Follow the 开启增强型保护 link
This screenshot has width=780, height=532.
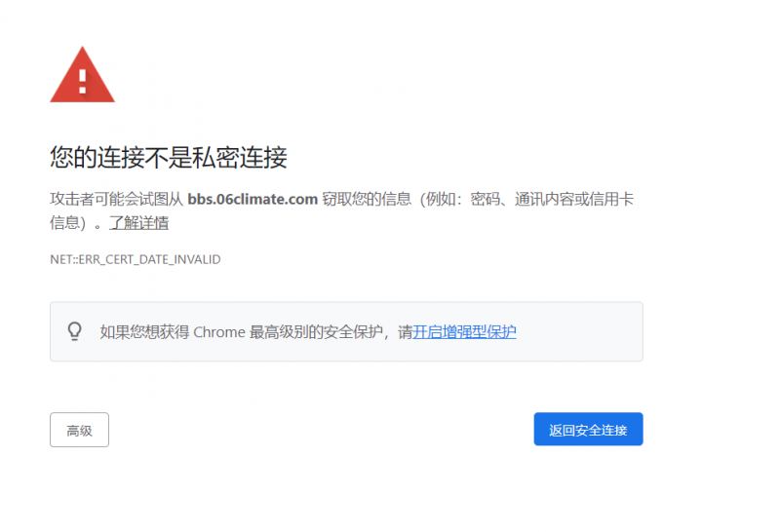click(x=464, y=332)
